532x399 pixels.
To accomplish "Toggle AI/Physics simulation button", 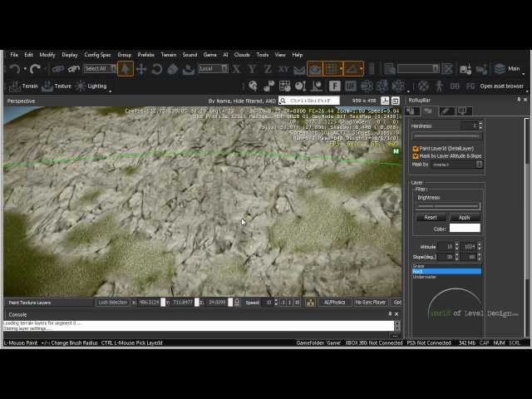I will 334,303.
